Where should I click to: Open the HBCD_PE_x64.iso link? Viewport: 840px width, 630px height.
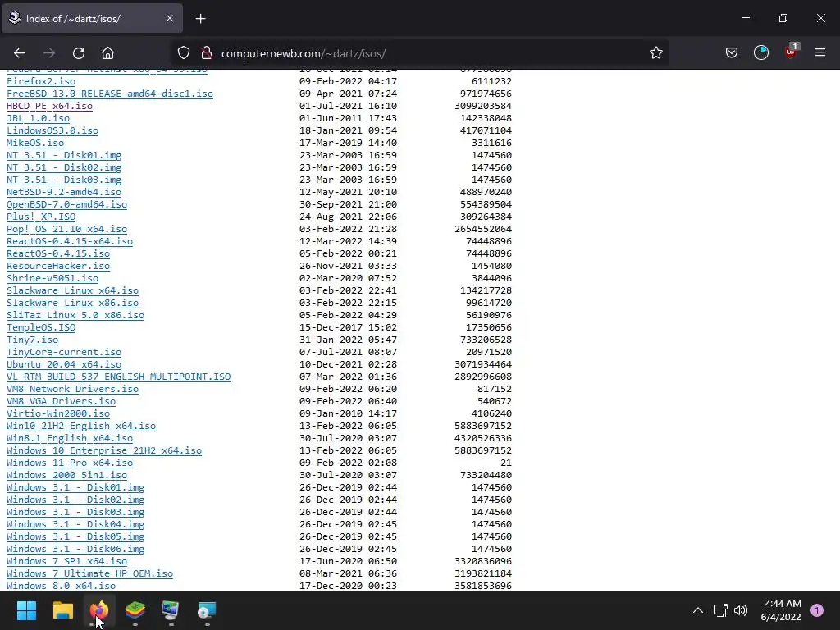coord(49,106)
